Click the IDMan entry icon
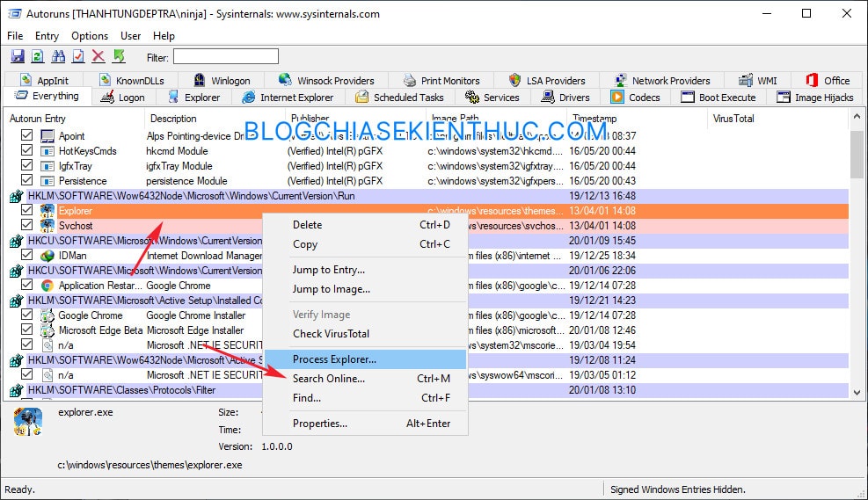This screenshot has height=500, width=868. 47,256
